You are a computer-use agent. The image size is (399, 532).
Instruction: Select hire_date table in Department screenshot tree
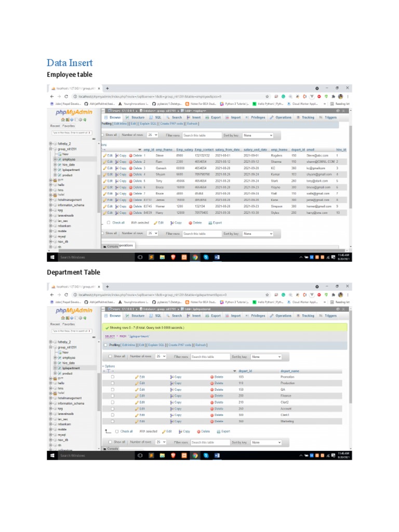69,363
